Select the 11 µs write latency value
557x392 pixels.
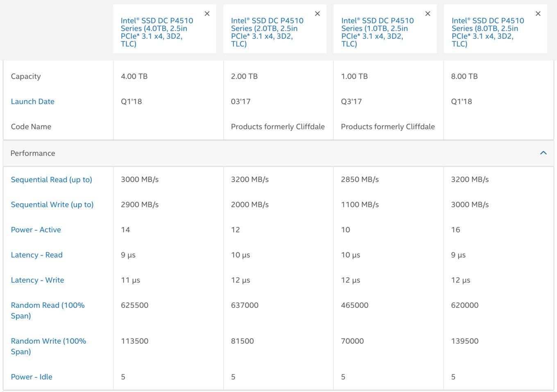(x=131, y=280)
